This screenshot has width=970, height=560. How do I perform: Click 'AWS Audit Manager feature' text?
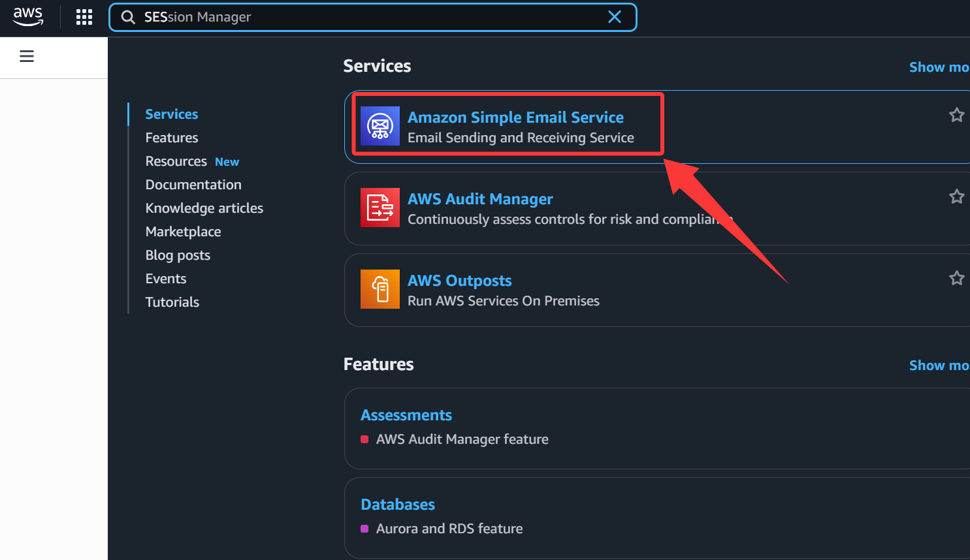click(462, 439)
